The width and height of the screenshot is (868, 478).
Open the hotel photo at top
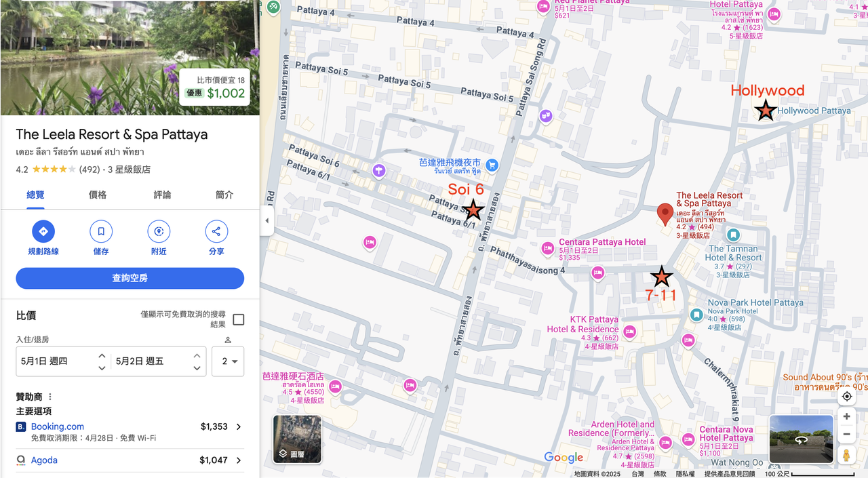[130, 58]
